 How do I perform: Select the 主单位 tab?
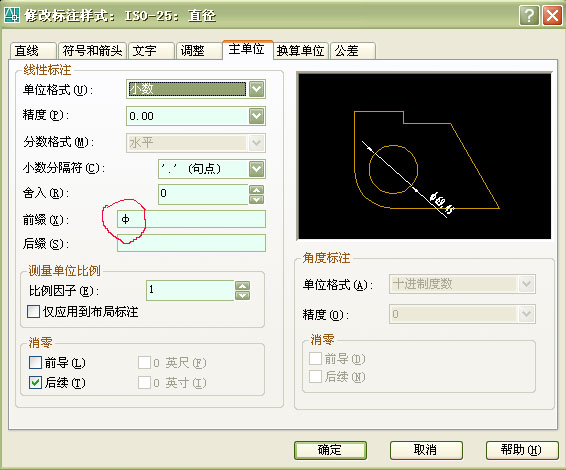[247, 49]
